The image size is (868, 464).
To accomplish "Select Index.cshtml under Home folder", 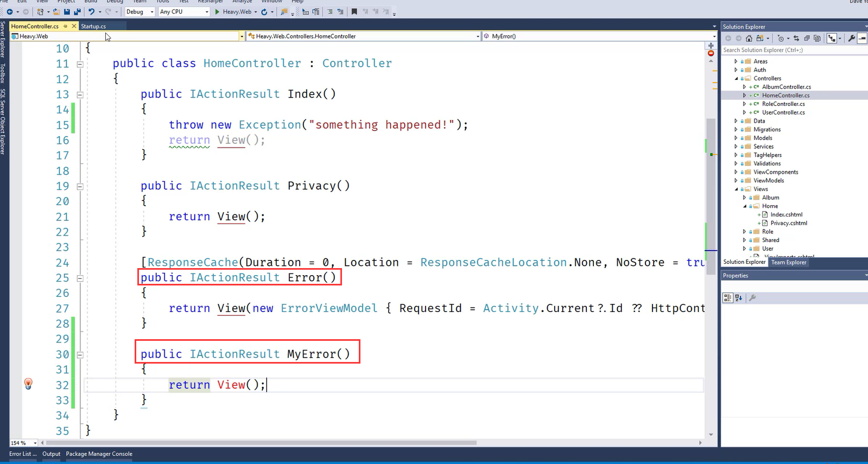I will (787, 214).
